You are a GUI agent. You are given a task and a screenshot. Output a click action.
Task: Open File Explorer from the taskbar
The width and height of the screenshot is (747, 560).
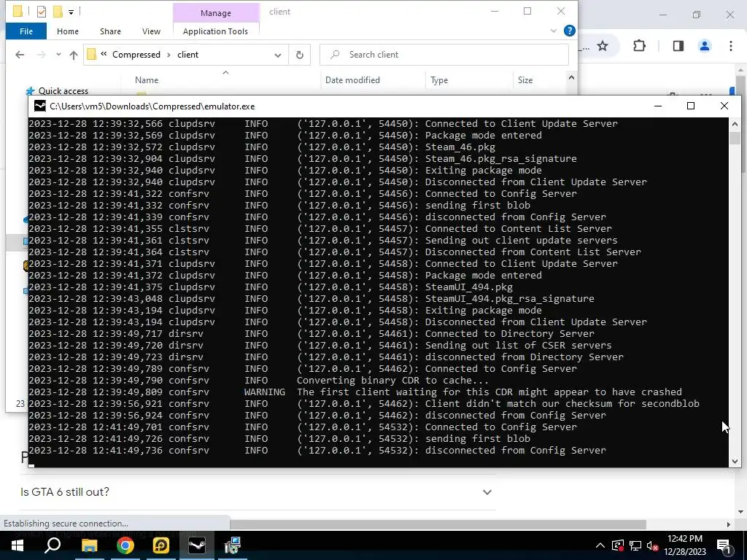[89, 545]
